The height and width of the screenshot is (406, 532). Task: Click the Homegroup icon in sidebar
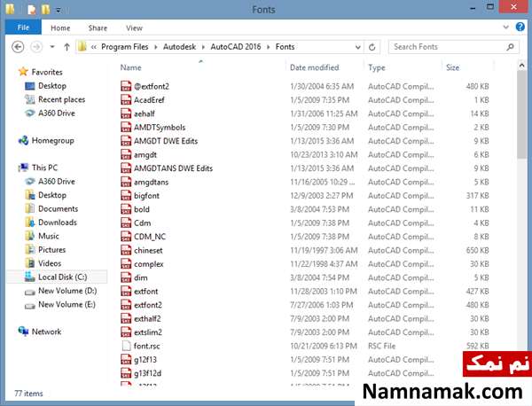point(23,140)
